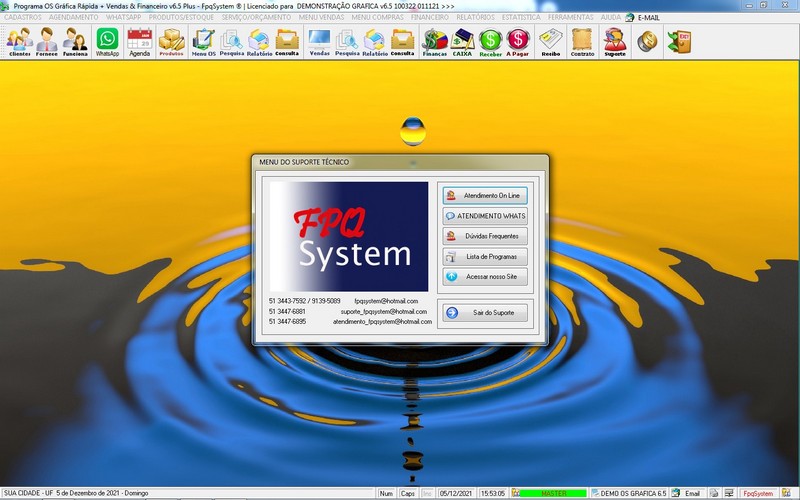The width and height of the screenshot is (800, 500).
Task: Click the Pesquisa icon beside Menu OS
Action: (x=232, y=42)
